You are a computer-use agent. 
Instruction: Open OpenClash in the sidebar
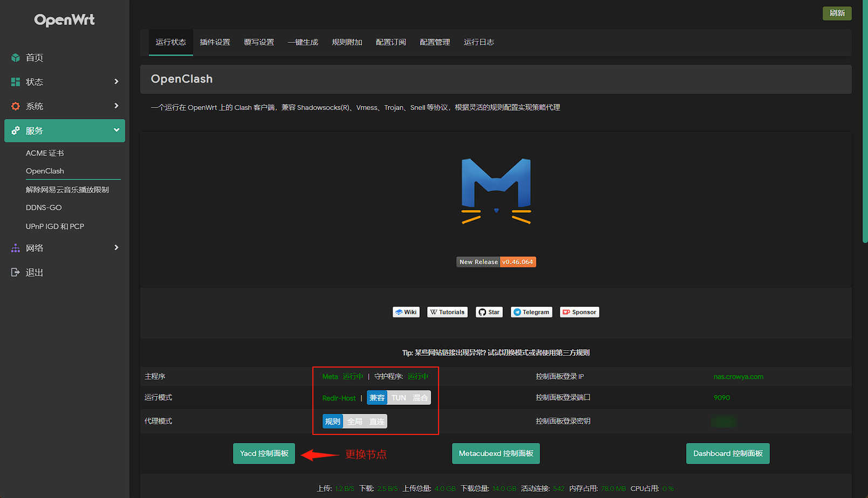45,171
